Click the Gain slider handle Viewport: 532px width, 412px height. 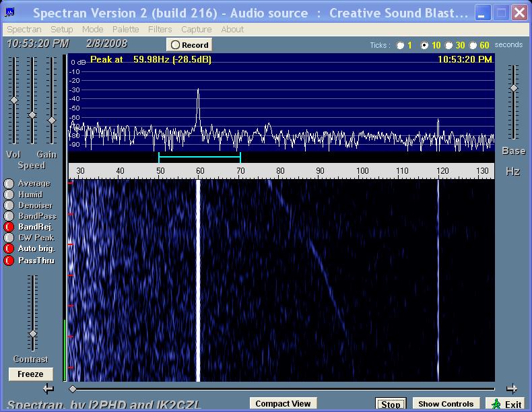coord(52,121)
